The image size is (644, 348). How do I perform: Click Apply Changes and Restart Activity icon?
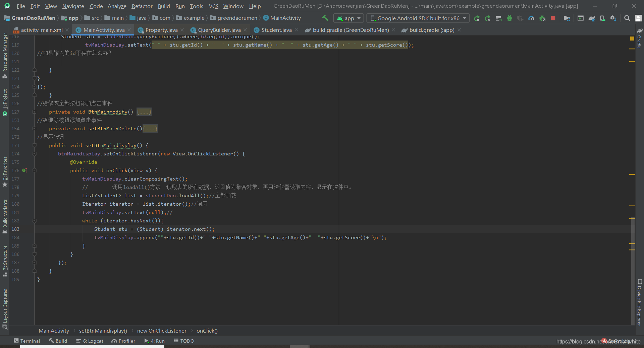click(x=488, y=18)
